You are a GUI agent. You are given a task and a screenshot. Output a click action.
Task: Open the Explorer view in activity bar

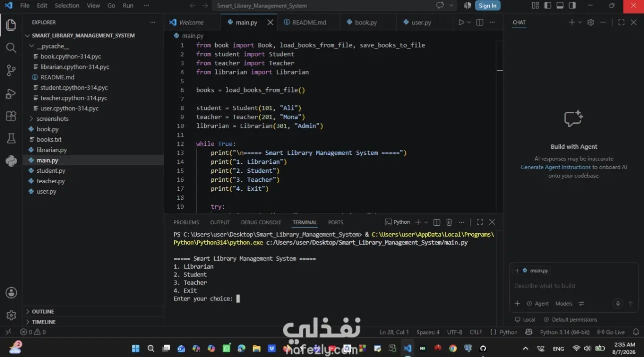click(11, 25)
